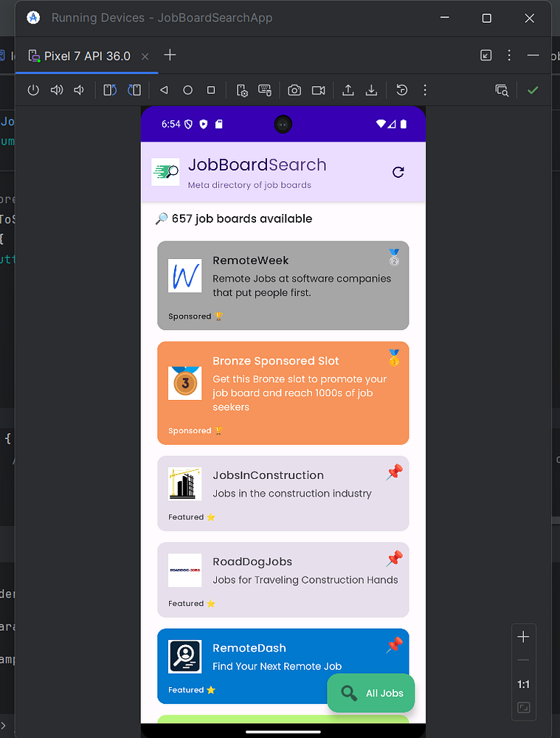Image resolution: width=560 pixels, height=738 pixels.
Task: Close the Pixel 7 API 36.0 tab
Action: point(145,57)
